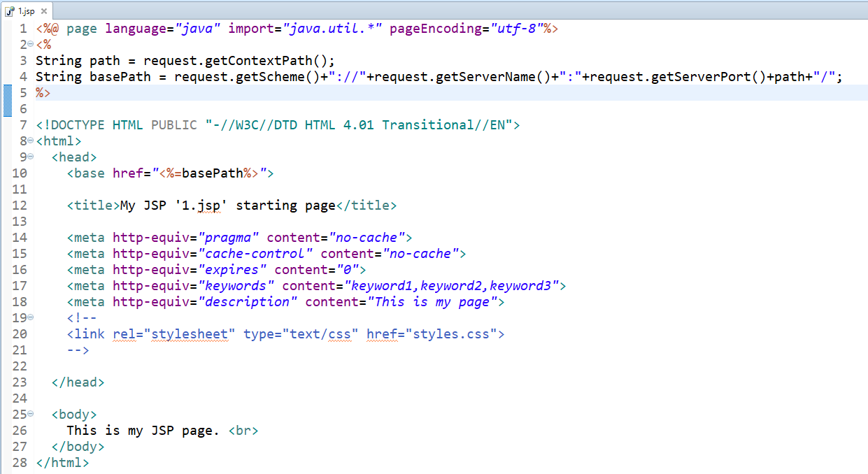Click the "utf-8" pageEncoding value

pyautogui.click(x=516, y=29)
